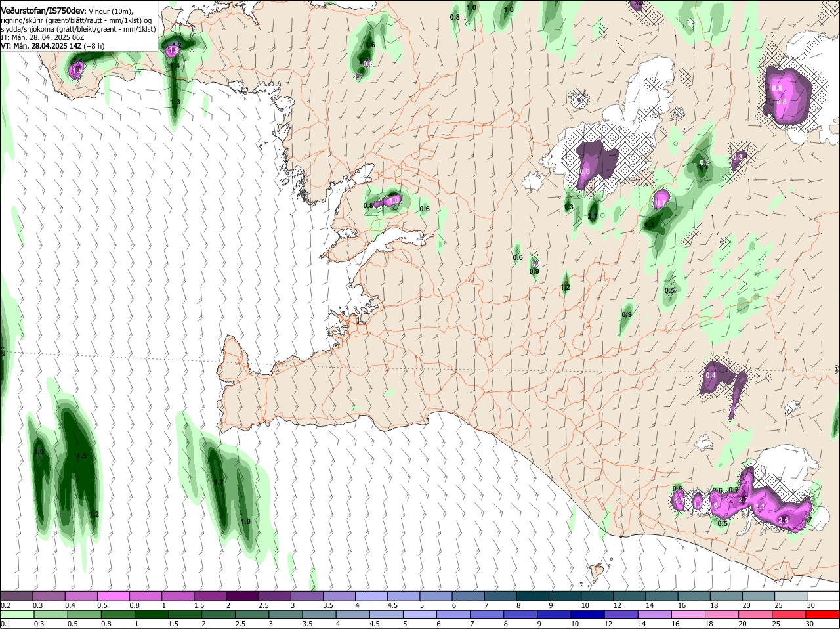Click the 'Vindur (10m)' text in the header
Screen dimensions: 840x629
pos(110,11)
